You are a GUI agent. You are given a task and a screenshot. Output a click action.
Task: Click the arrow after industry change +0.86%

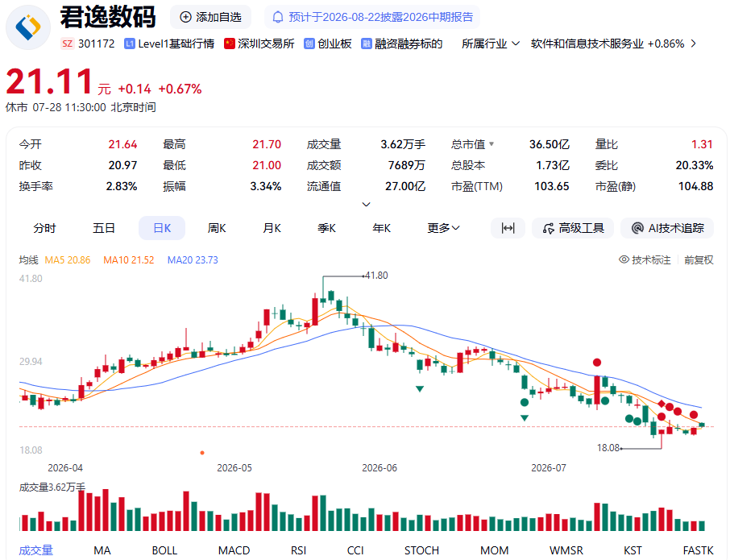click(x=694, y=44)
